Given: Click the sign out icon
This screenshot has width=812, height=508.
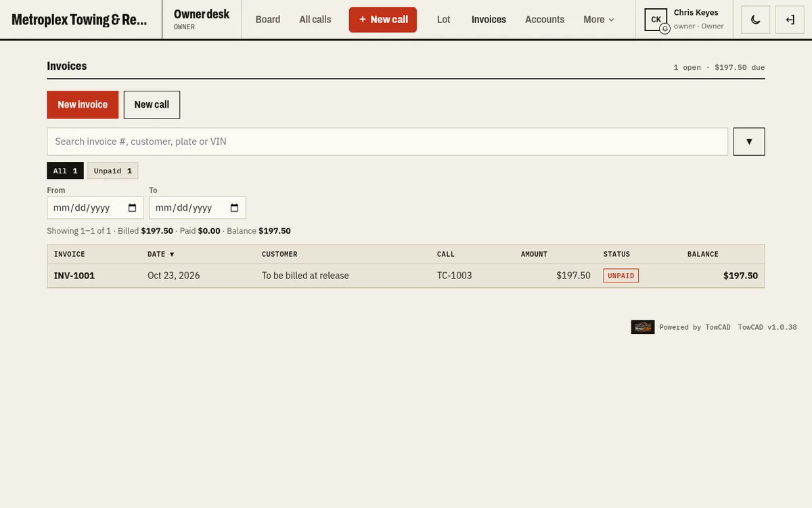Looking at the screenshot, I should [x=790, y=20].
